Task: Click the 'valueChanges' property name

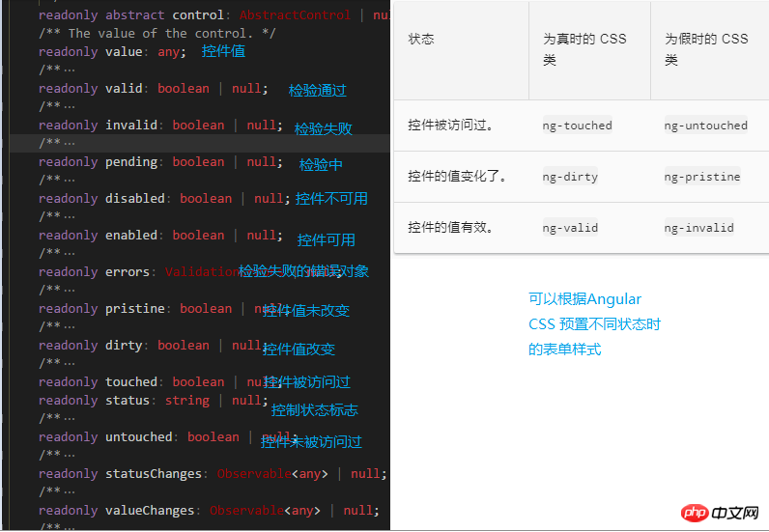Action: click(x=150, y=511)
